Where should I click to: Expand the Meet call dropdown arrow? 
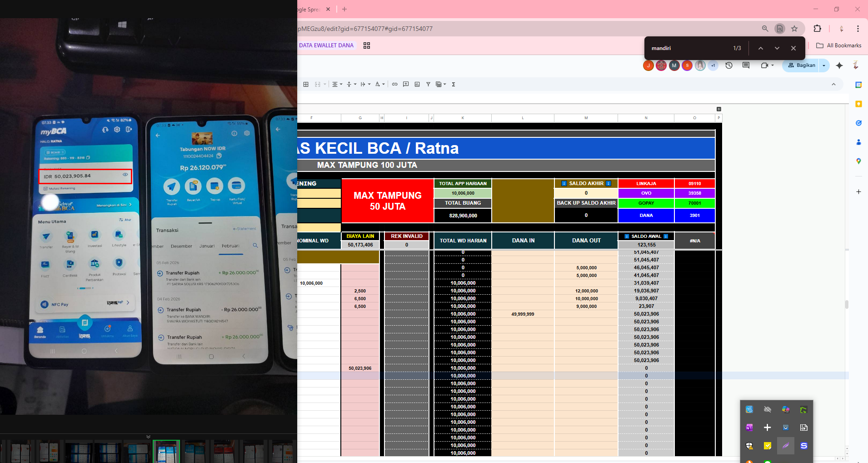pos(773,65)
